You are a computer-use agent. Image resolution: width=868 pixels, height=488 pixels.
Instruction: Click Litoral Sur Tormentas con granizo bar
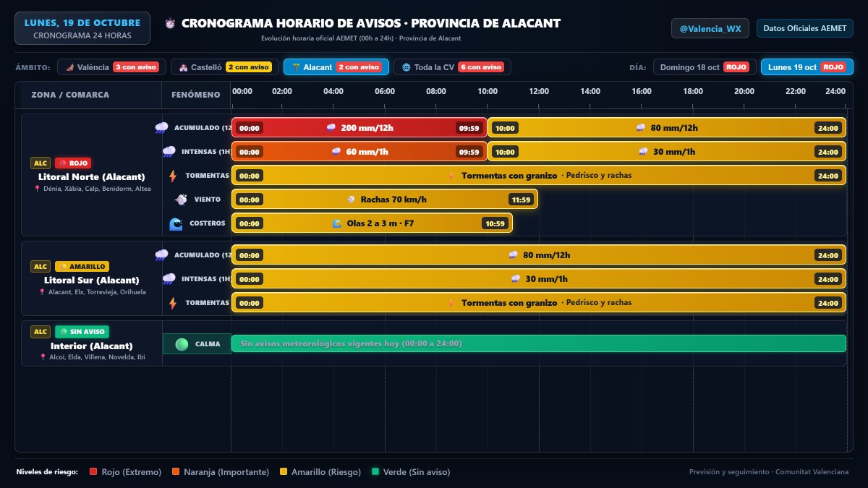click(x=539, y=303)
